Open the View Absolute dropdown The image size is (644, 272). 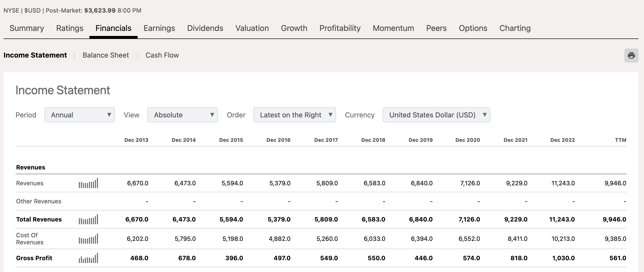tap(182, 115)
